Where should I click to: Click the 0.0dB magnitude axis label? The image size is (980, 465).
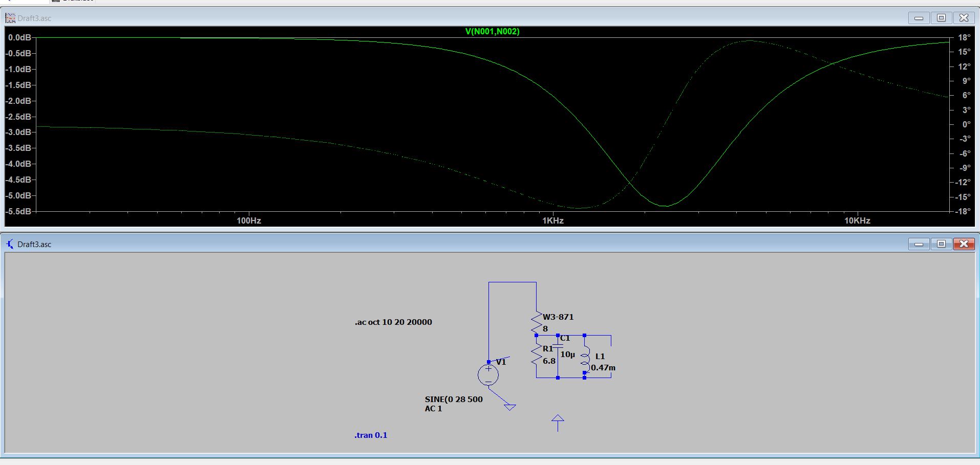[x=19, y=37]
